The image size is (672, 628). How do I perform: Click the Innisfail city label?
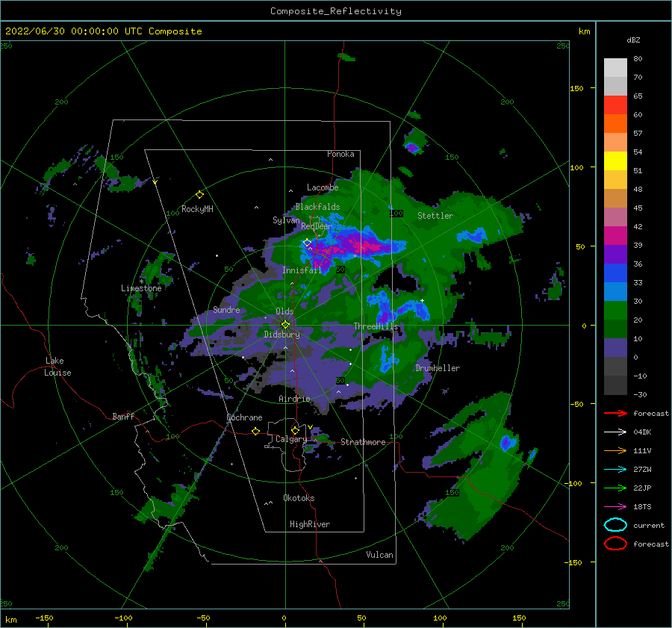pyautogui.click(x=302, y=270)
